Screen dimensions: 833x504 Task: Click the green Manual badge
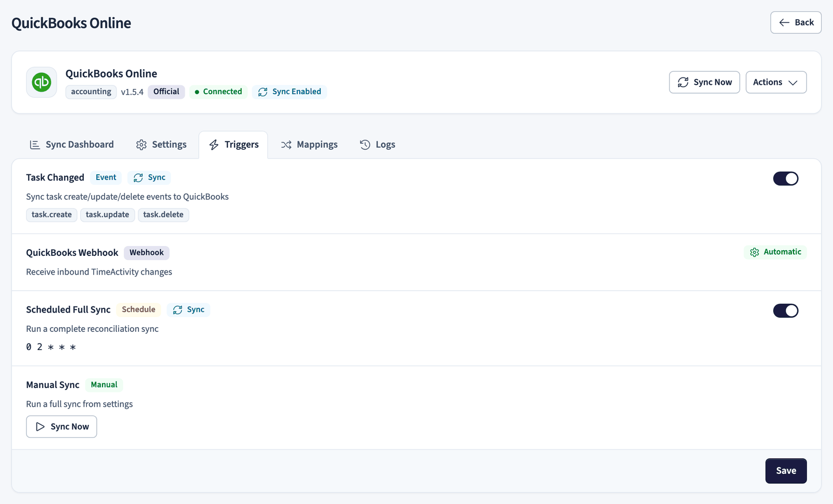click(104, 385)
